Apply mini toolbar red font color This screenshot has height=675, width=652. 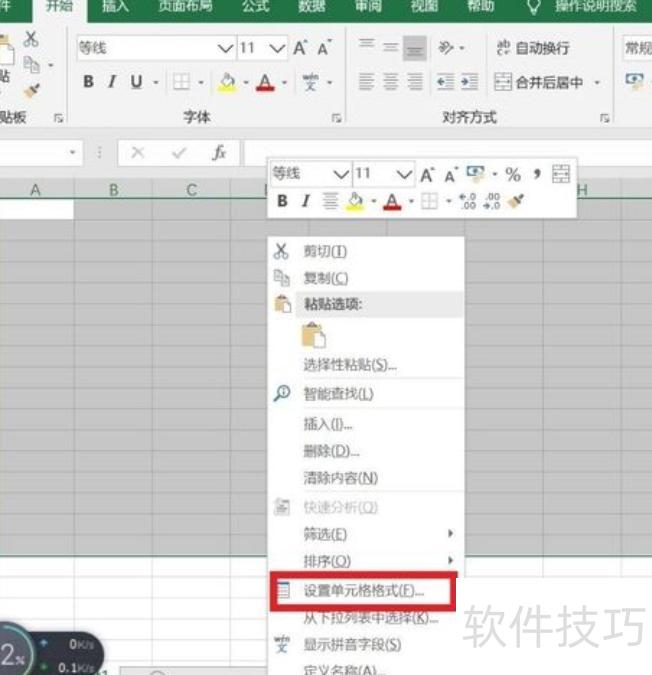[392, 201]
